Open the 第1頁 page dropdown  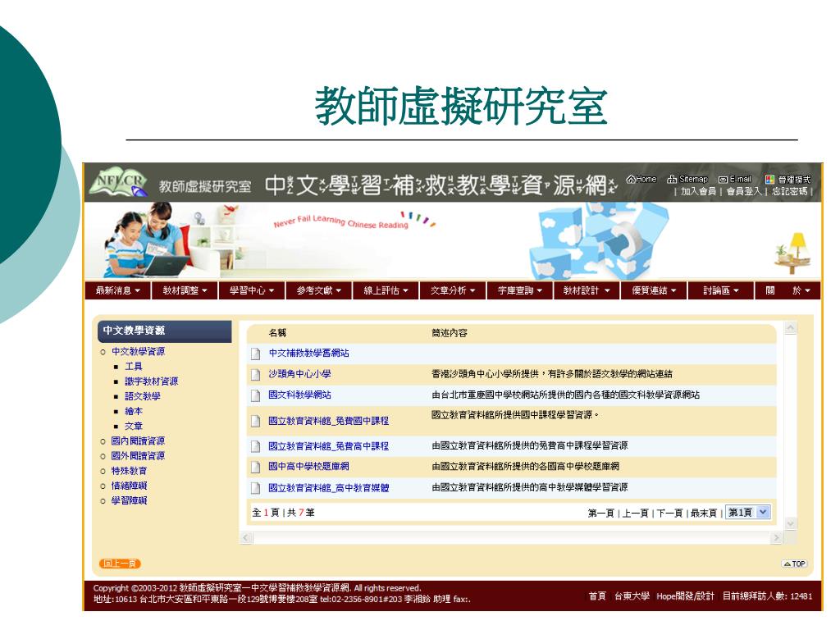point(748,512)
